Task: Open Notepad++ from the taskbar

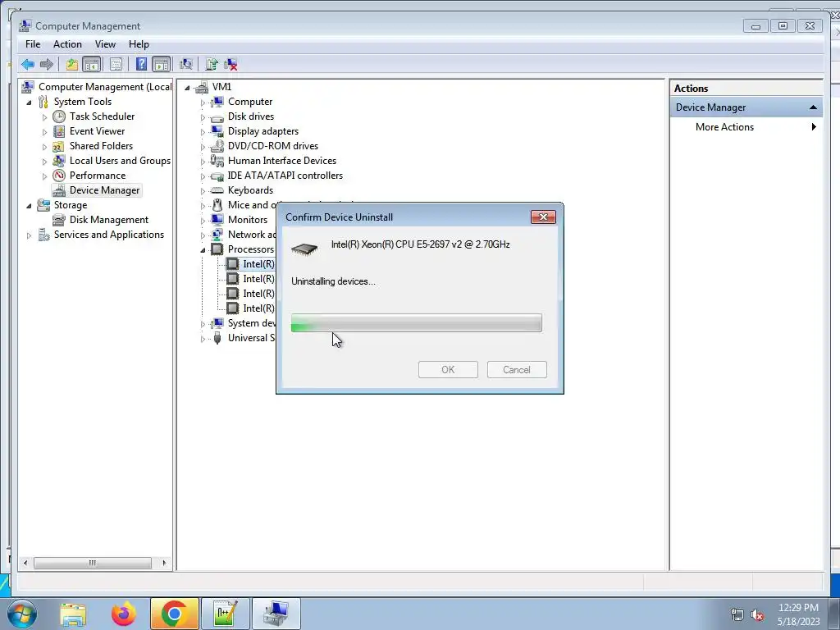Action: (x=225, y=614)
